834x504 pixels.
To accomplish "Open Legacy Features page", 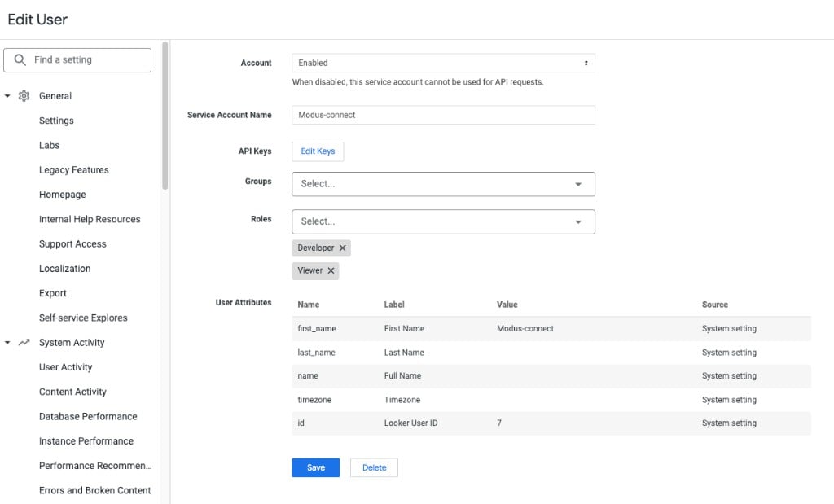I will point(74,169).
